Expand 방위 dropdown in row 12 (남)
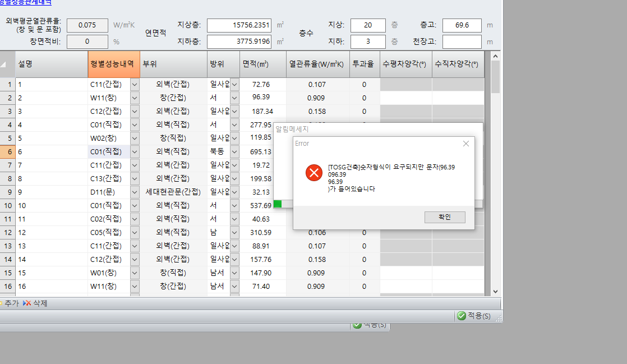 234,233
